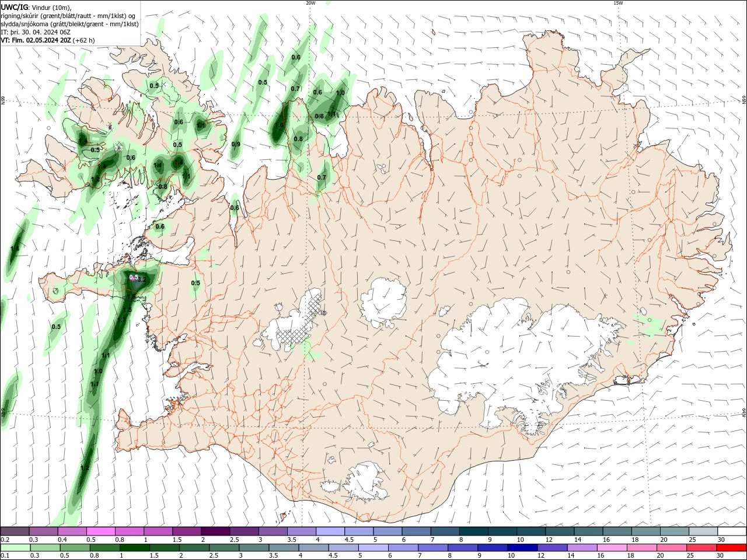The height and width of the screenshot is (560, 747).
Task: Pick the grey-purple 0.2 swatch in upper legend
Action: coord(15,531)
